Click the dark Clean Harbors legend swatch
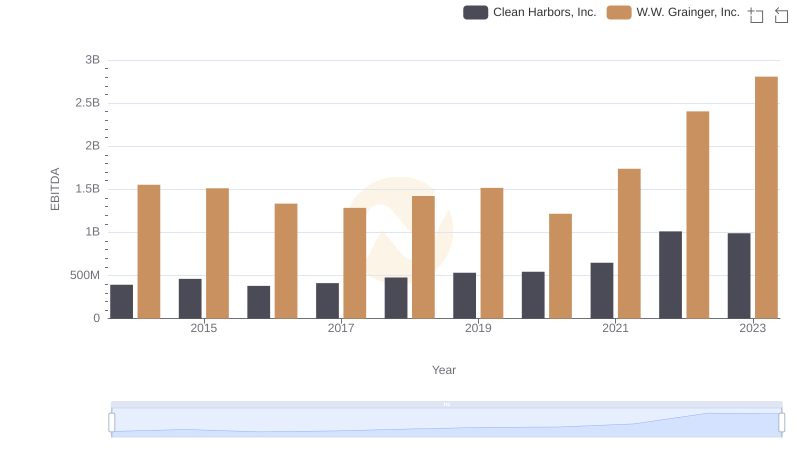 pos(476,12)
